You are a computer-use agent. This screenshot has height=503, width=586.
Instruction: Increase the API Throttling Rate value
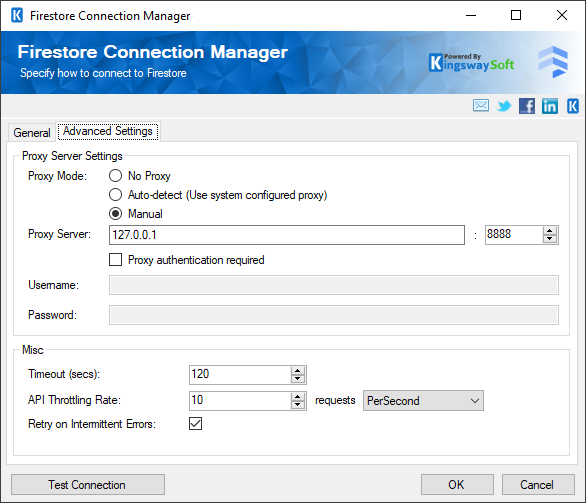tap(297, 397)
